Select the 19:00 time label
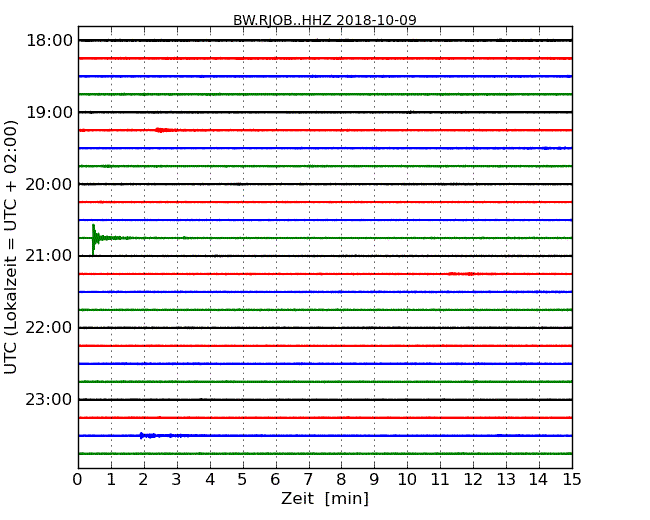 tap(49, 112)
